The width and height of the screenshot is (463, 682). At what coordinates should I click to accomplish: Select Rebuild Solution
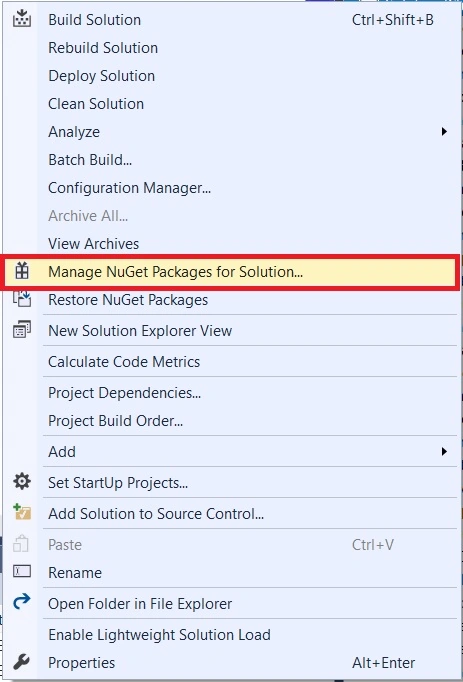point(103,48)
